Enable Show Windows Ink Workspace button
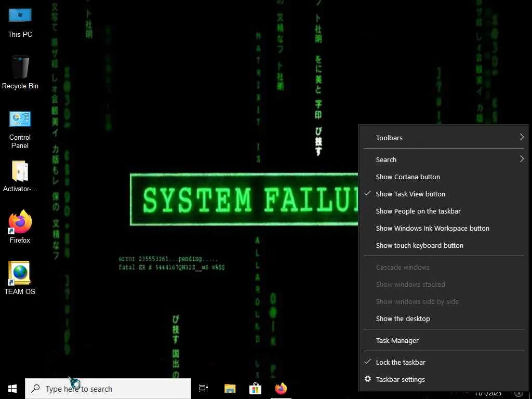Viewport: 532px width, 399px height. [x=444, y=229]
